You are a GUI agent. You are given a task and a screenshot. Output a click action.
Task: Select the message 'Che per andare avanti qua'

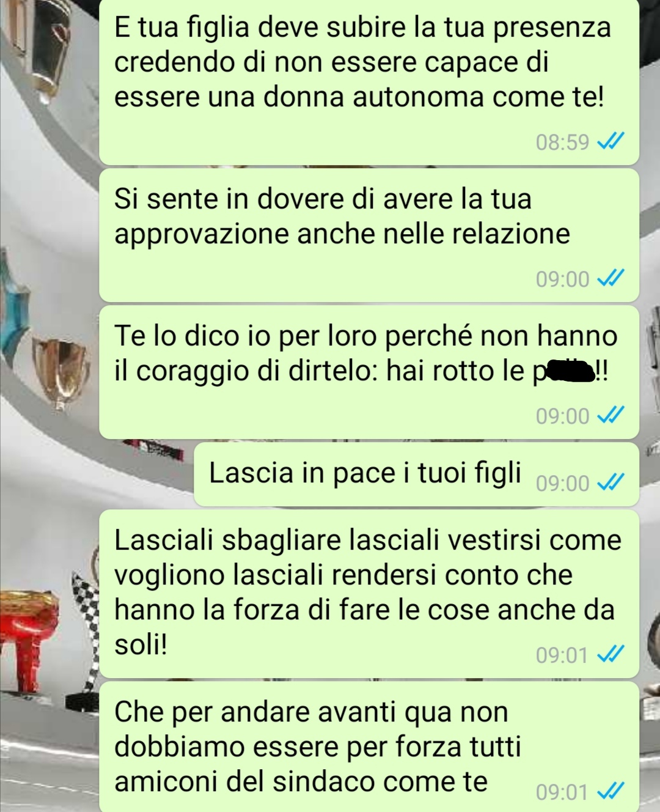point(369,747)
